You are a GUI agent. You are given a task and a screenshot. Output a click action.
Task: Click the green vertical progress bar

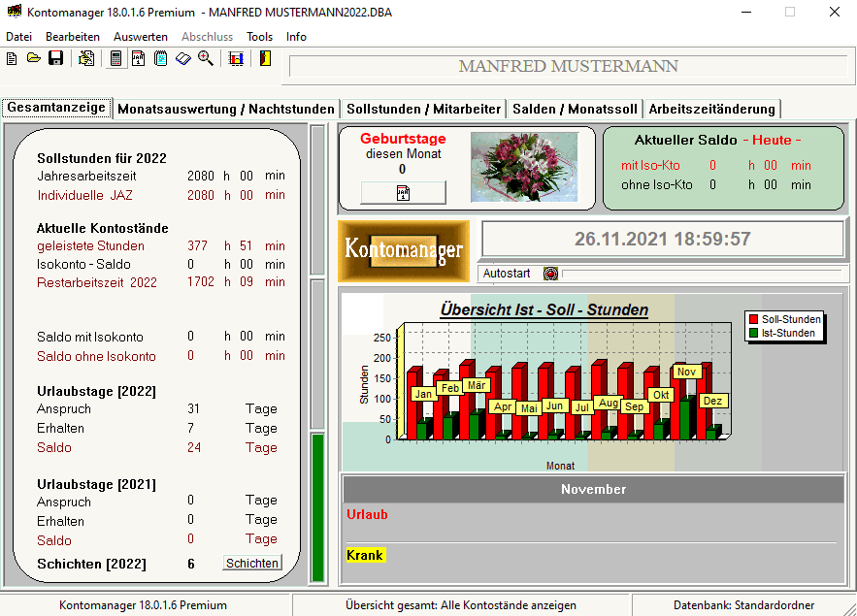click(317, 507)
